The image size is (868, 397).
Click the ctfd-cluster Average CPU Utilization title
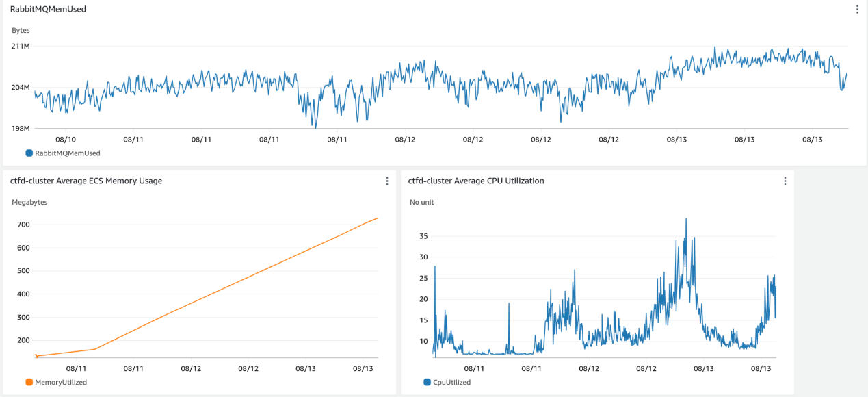tap(476, 181)
